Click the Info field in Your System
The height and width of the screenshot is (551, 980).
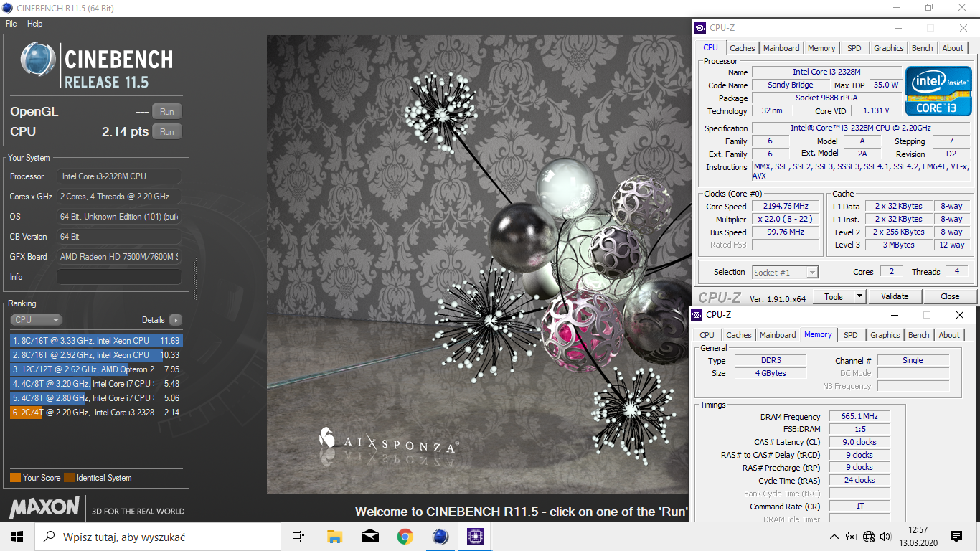[x=119, y=276]
